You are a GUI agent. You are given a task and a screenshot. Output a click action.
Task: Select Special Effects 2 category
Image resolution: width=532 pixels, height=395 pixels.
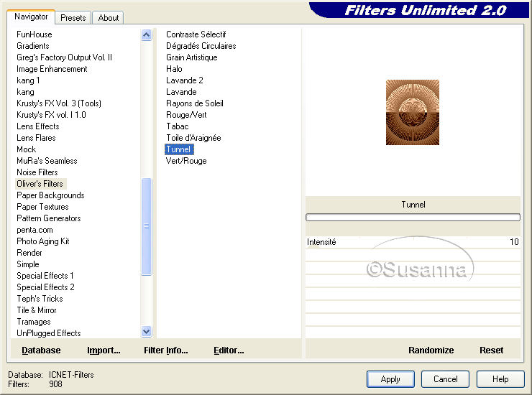(45, 287)
